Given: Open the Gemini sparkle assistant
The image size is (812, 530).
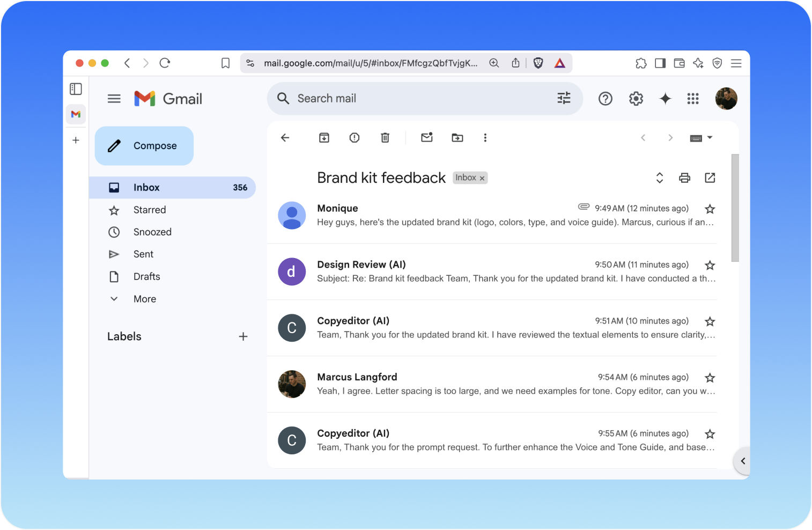Looking at the screenshot, I should click(665, 99).
